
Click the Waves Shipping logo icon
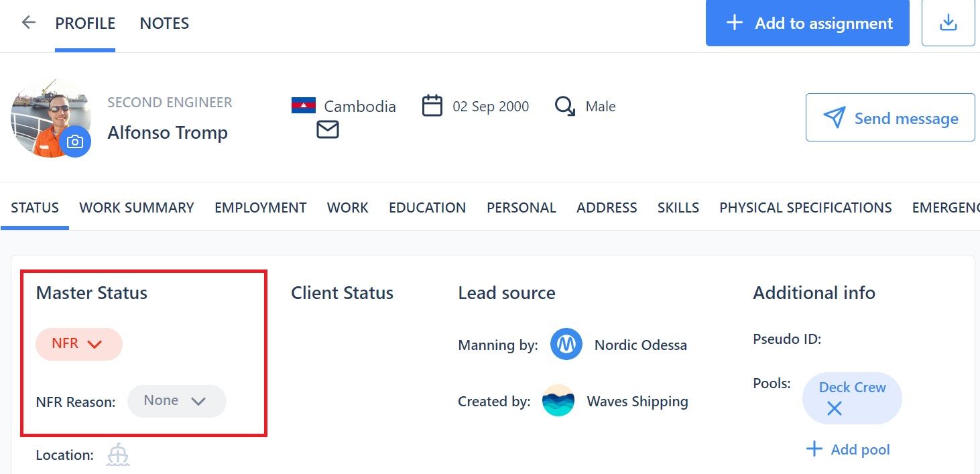(558, 401)
